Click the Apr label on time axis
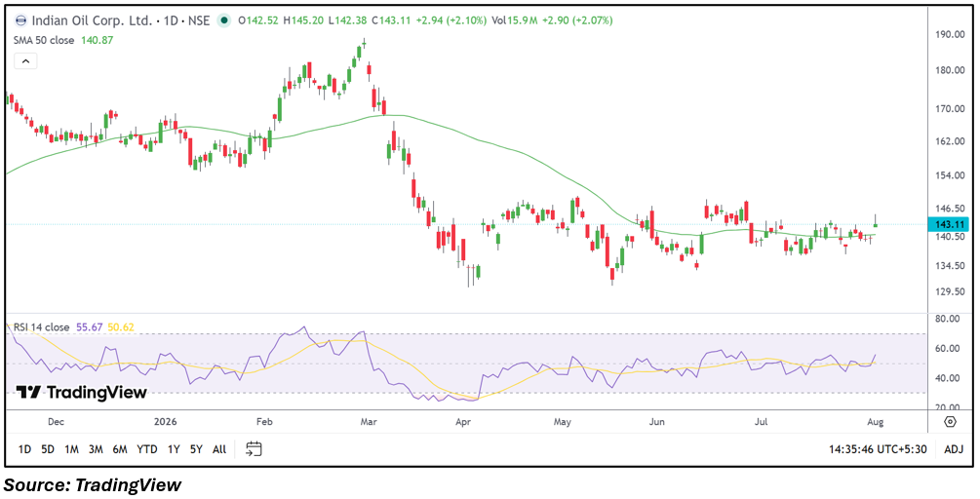The width and height of the screenshot is (980, 499). (x=462, y=422)
